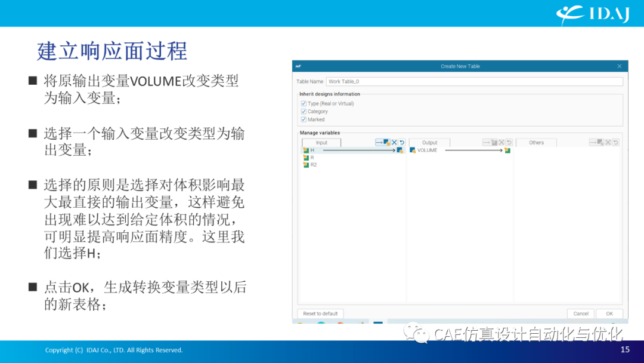Click the green input icon left of H
This screenshot has width=644, height=363.
(x=306, y=150)
